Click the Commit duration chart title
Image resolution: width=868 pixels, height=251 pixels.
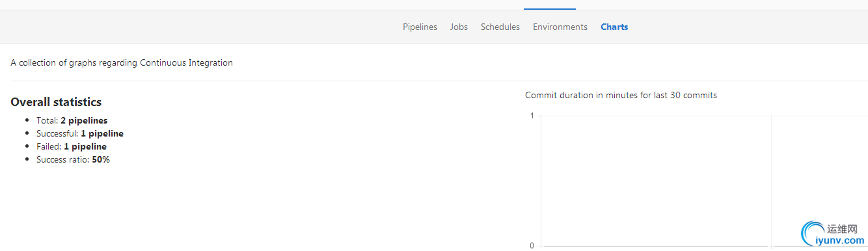pos(621,95)
